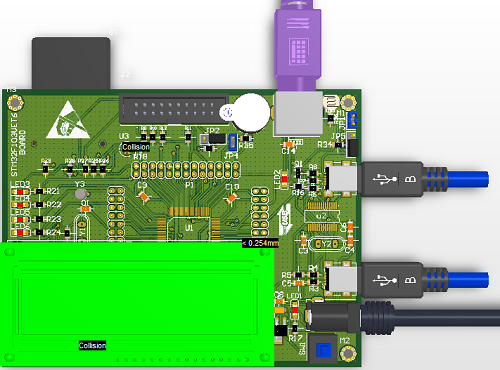This screenshot has width=500, height=370.
Task: Select the green LCD display module
Action: coord(137,304)
